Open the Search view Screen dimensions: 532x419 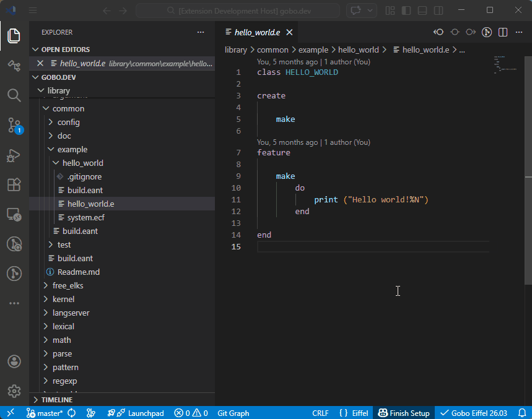tap(14, 95)
